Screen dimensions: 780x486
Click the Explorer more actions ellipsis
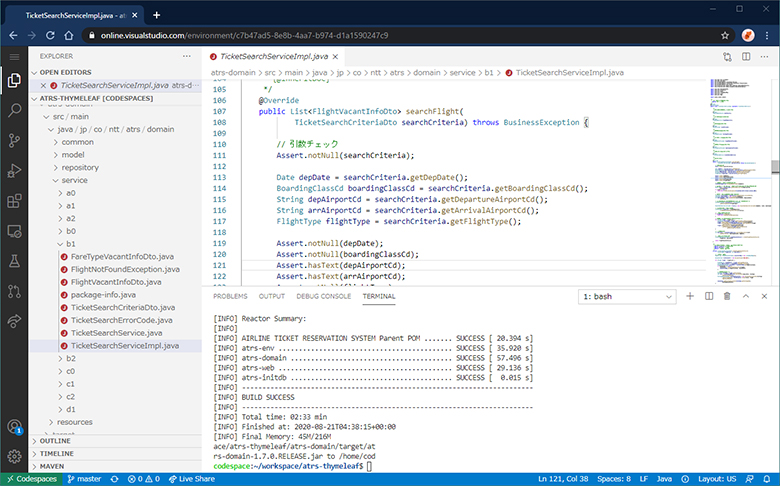(187, 56)
